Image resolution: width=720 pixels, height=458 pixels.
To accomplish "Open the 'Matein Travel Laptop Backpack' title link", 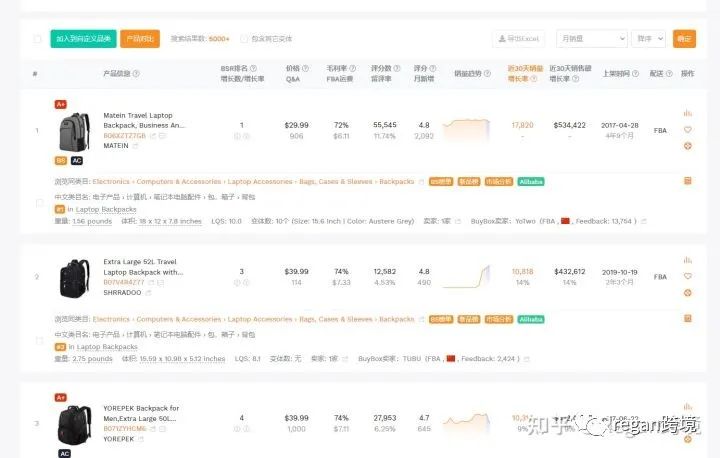I will (x=144, y=120).
